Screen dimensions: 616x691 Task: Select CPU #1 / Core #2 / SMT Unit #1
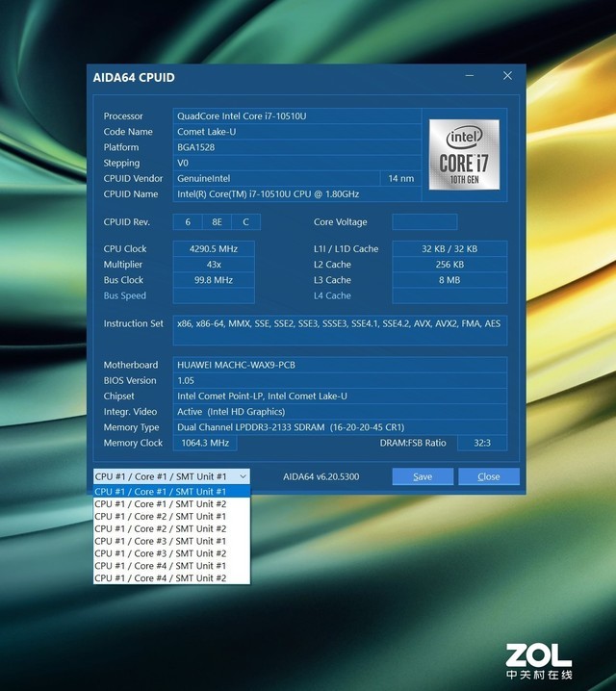(x=172, y=516)
